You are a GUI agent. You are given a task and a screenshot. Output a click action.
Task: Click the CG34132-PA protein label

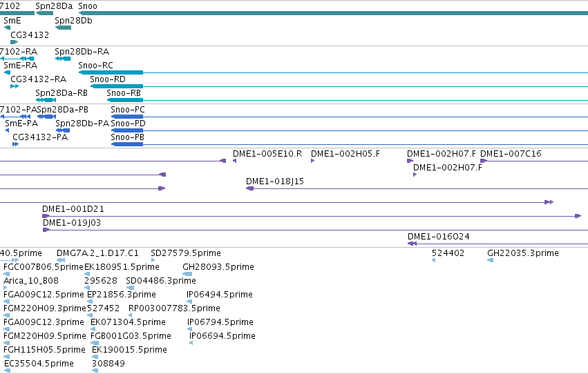tap(40, 137)
